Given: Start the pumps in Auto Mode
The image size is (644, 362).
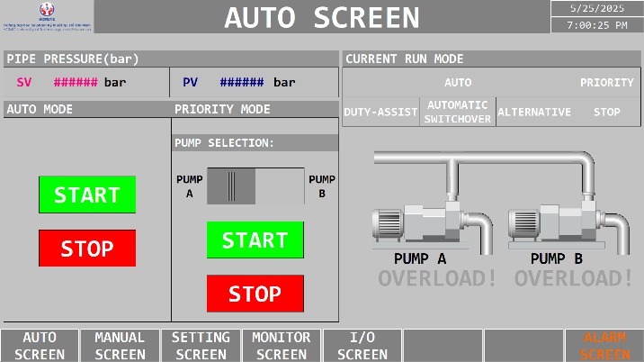Looking at the screenshot, I should click(x=87, y=195).
